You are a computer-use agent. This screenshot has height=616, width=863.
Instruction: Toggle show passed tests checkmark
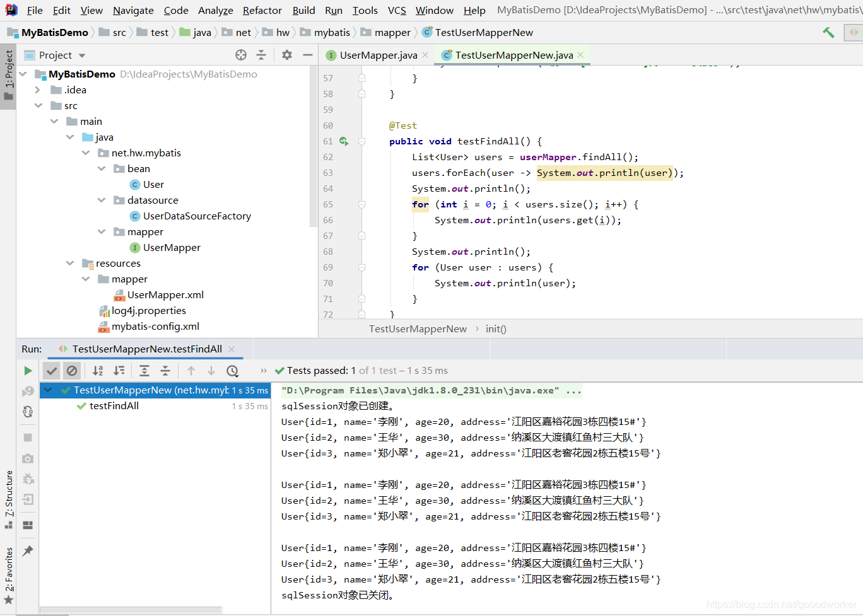tap(52, 371)
